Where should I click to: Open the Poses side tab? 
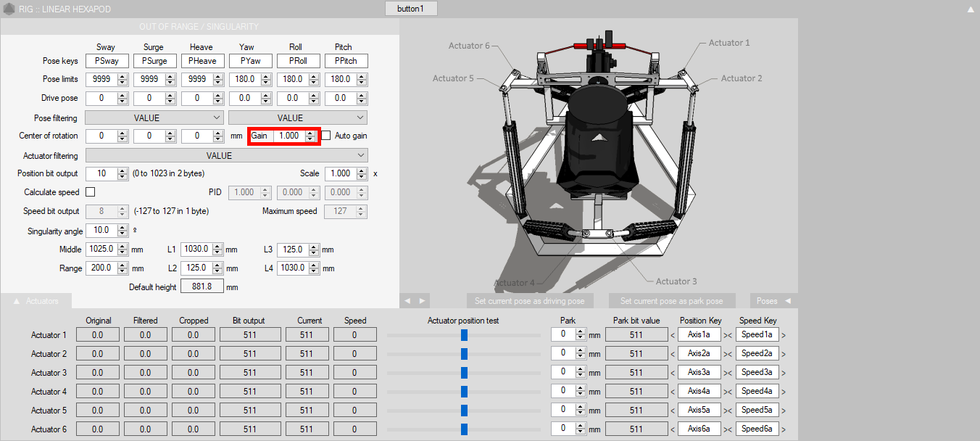(x=773, y=300)
